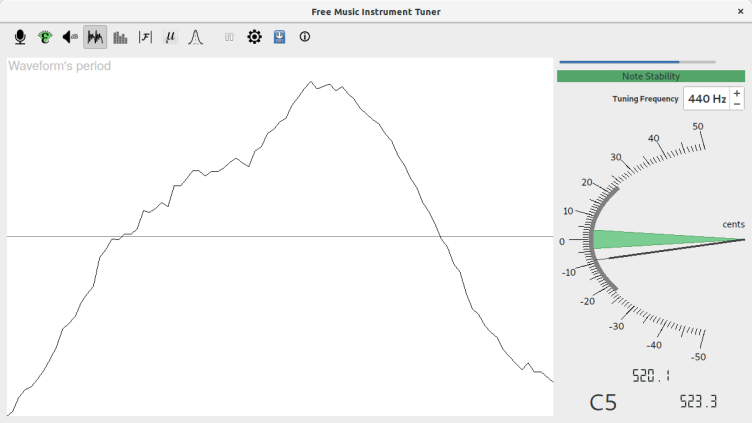Toggle the speaker dB level view

click(x=70, y=37)
